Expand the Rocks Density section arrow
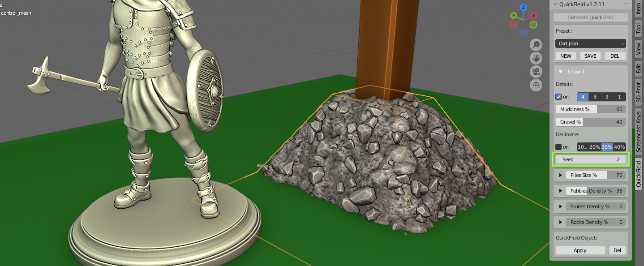 (560, 222)
